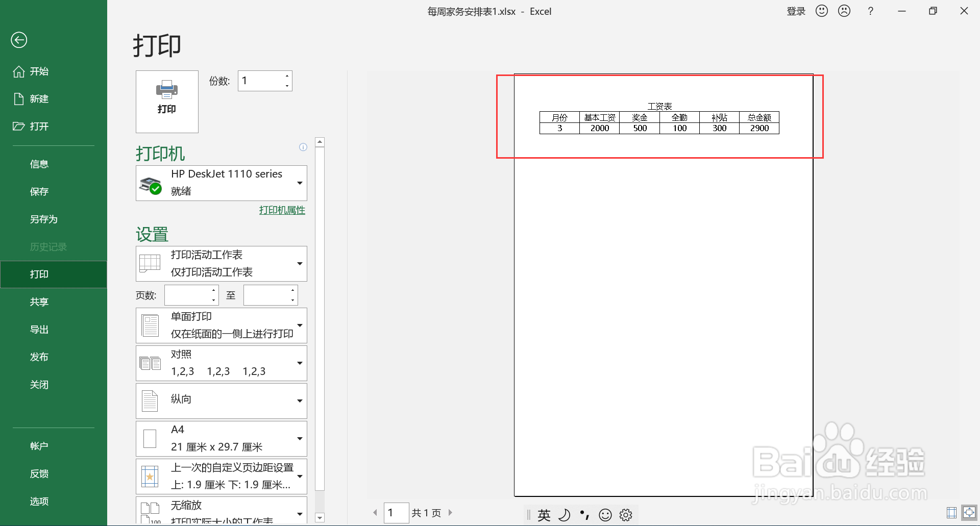The width and height of the screenshot is (980, 526).
Task: Toggle show margins icon in preview
Action: click(x=951, y=512)
